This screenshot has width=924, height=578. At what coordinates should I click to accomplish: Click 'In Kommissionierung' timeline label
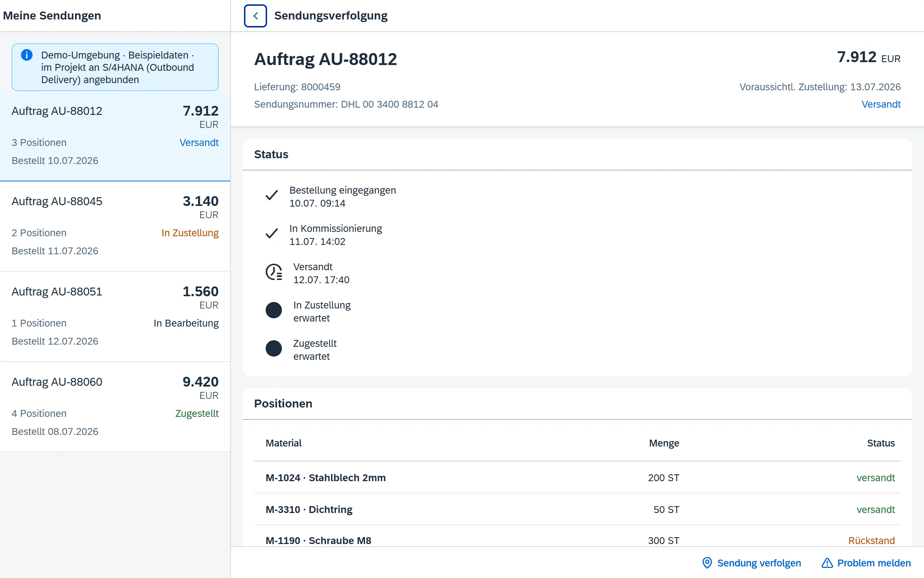point(335,228)
